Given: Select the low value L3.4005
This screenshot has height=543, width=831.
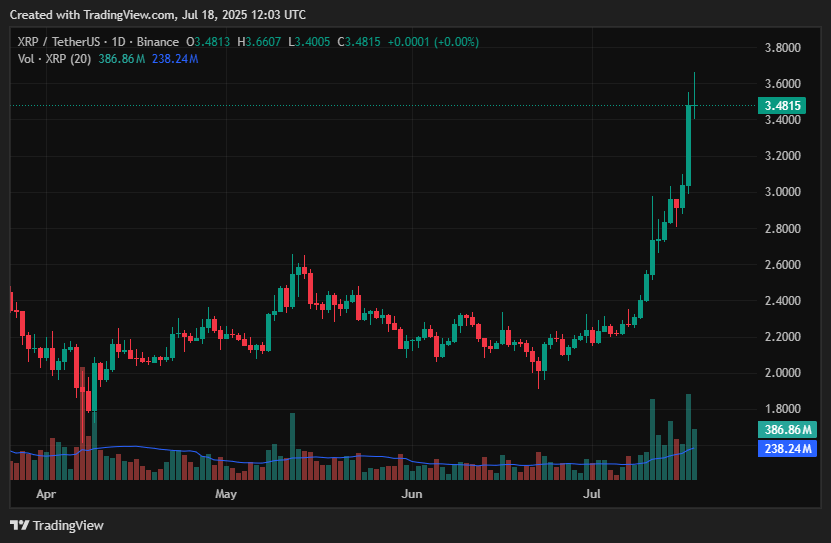Looking at the screenshot, I should (x=309, y=42).
